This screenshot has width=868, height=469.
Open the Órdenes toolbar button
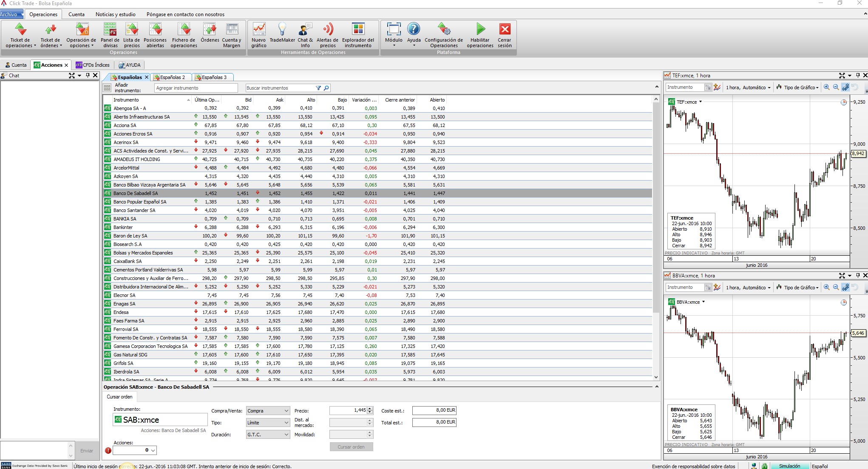(210, 32)
